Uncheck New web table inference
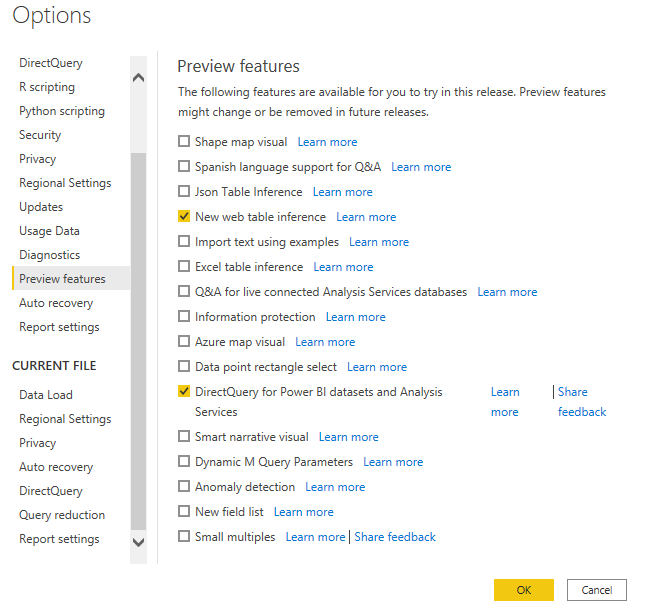The height and width of the screenshot is (607, 647). [184, 217]
